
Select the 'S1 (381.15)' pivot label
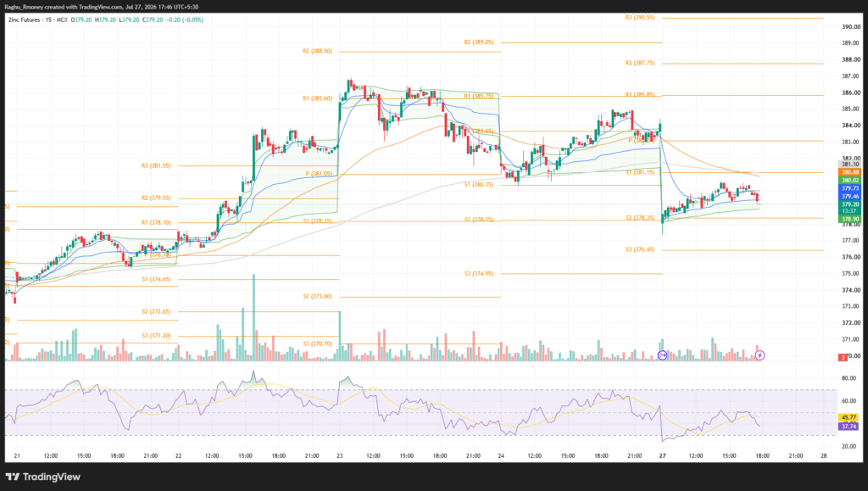click(x=640, y=173)
